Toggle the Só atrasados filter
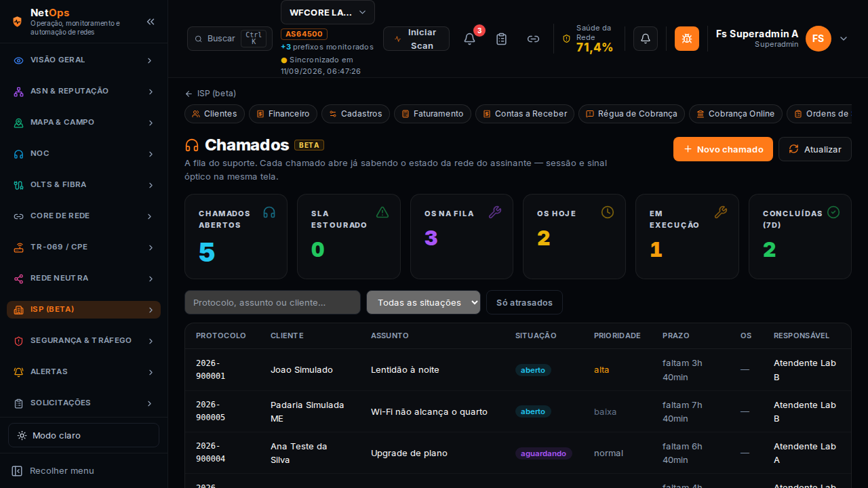This screenshot has width=868, height=488. (x=524, y=302)
